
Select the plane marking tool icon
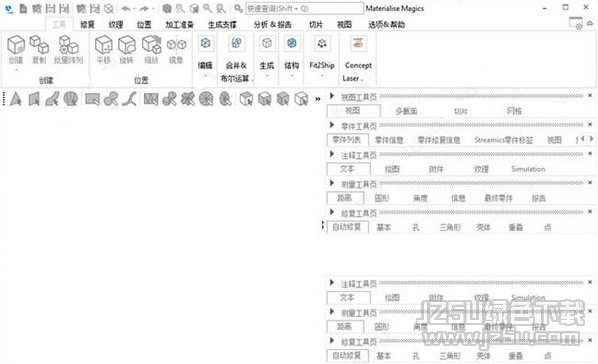[34, 99]
